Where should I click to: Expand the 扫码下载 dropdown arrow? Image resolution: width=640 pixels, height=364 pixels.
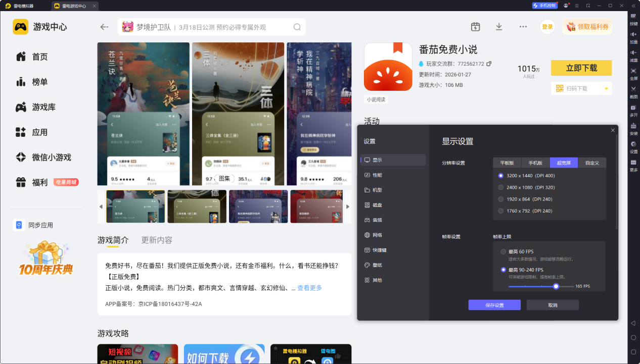pos(606,89)
